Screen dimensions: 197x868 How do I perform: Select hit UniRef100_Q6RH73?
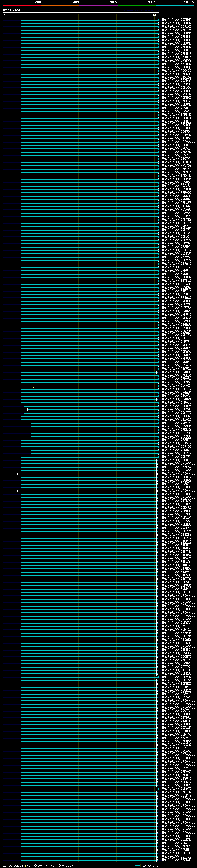point(177,450)
